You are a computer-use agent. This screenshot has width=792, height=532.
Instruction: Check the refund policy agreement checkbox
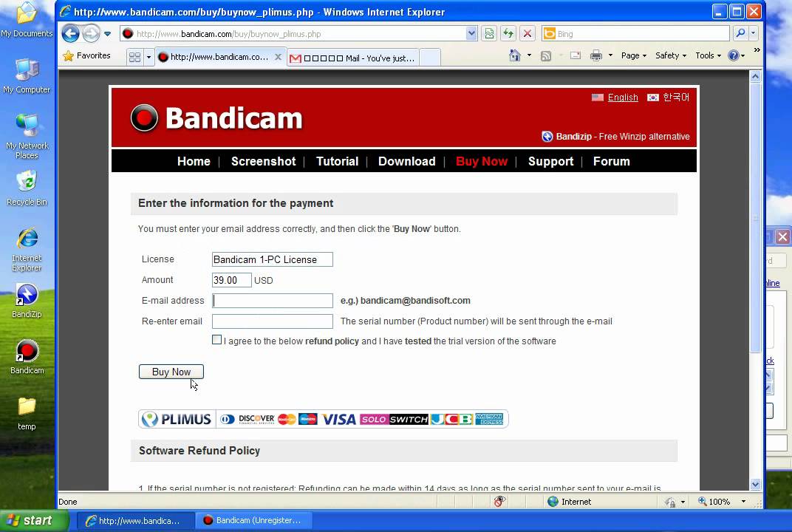(x=216, y=339)
